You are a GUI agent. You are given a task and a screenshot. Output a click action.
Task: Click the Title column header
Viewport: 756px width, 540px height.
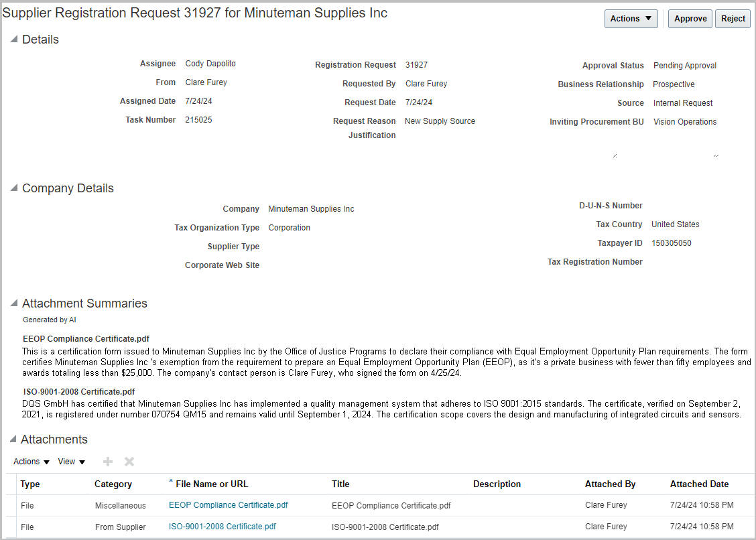(340, 484)
